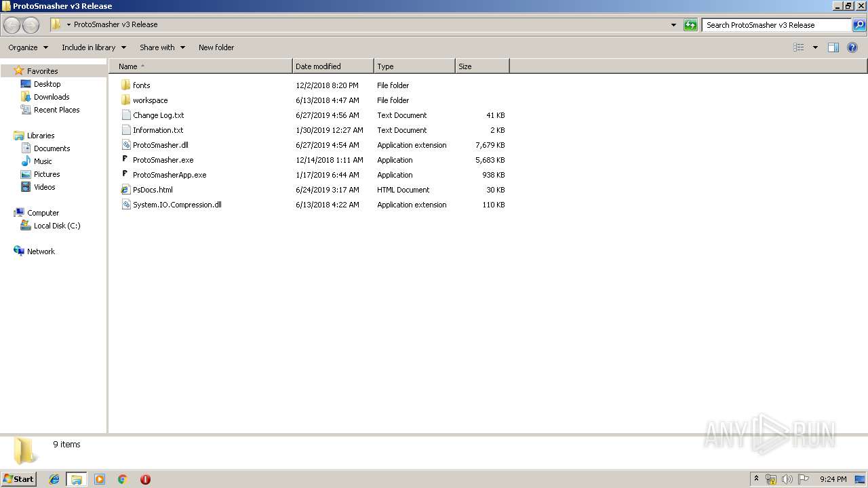Sort by the Date modified column header

(x=333, y=66)
